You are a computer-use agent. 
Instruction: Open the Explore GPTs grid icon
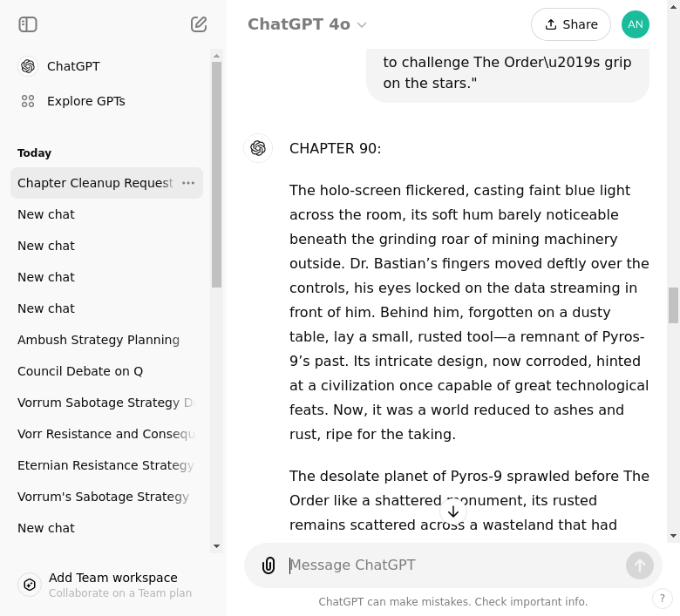coord(28,101)
